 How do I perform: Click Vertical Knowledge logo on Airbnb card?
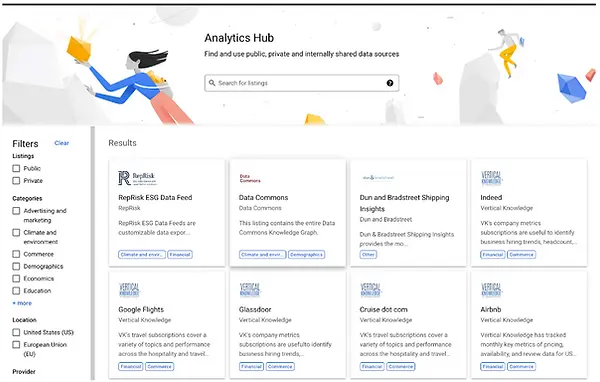[x=491, y=290]
